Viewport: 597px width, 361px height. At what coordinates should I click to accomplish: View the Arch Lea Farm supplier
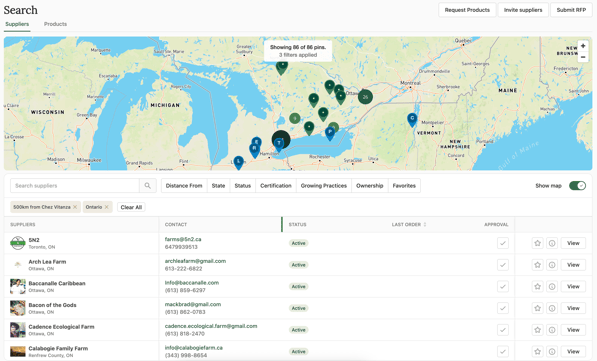(x=573, y=265)
